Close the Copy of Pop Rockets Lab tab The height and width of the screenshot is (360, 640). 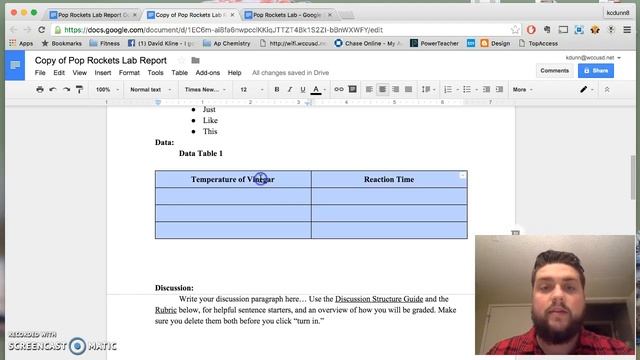232,15
